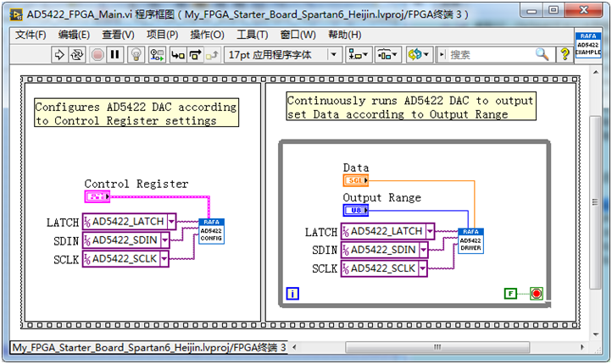Click the Step Over icon
The height and width of the screenshot is (364, 612).
point(195,54)
